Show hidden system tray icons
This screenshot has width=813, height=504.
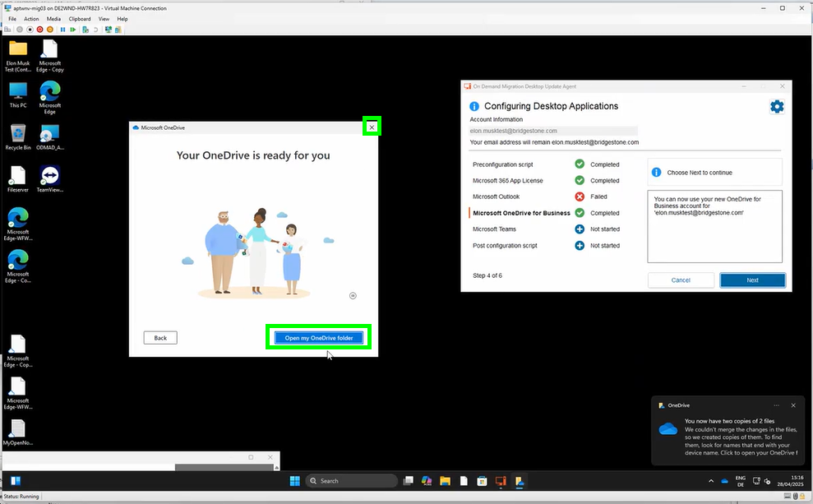point(711,481)
